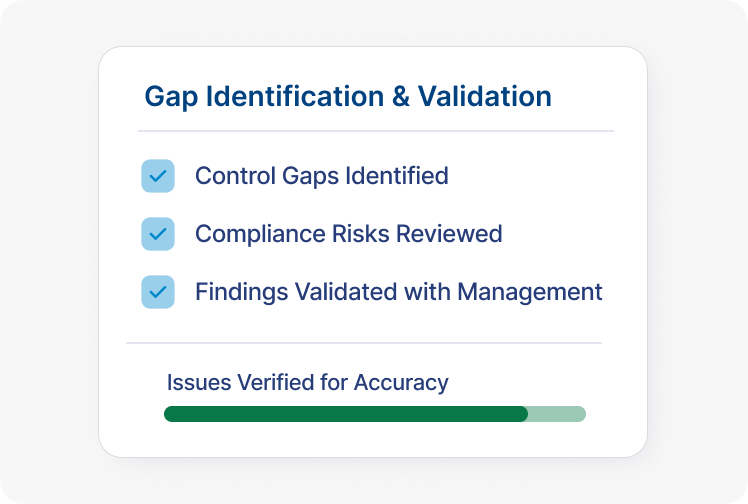Toggle the Control Gaps Identified checkbox
748x504 pixels.
158,176
